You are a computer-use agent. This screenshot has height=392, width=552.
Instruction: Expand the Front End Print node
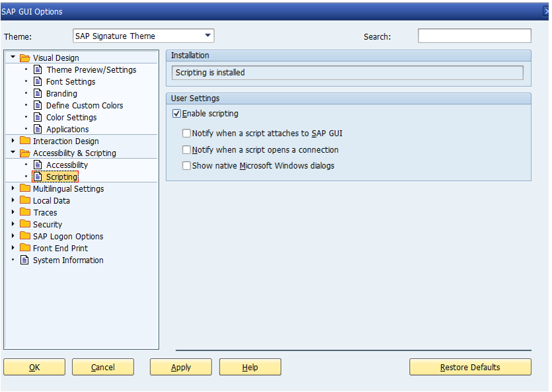point(13,247)
